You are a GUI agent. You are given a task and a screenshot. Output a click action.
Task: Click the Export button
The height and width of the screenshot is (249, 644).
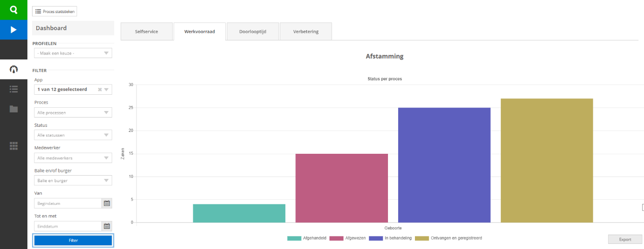[624, 239]
